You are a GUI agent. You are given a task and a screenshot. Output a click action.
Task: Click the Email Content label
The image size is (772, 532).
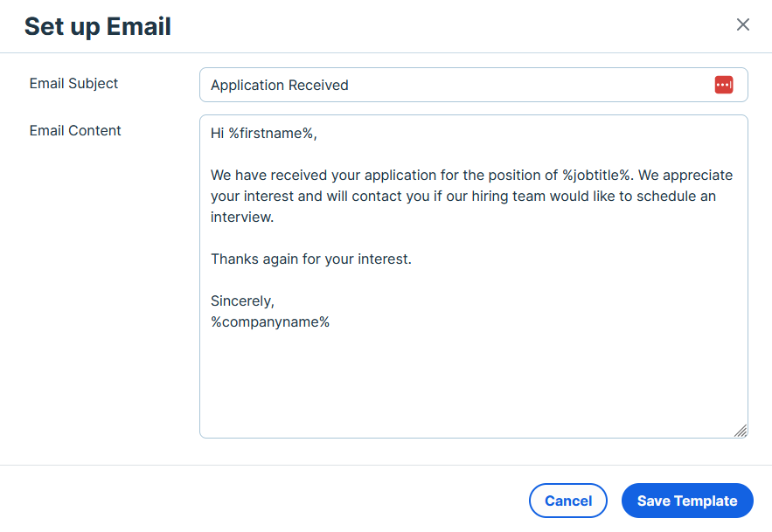coord(75,130)
